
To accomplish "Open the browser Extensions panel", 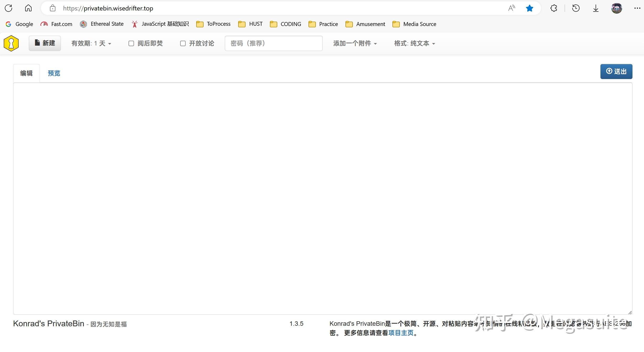I will (x=554, y=8).
